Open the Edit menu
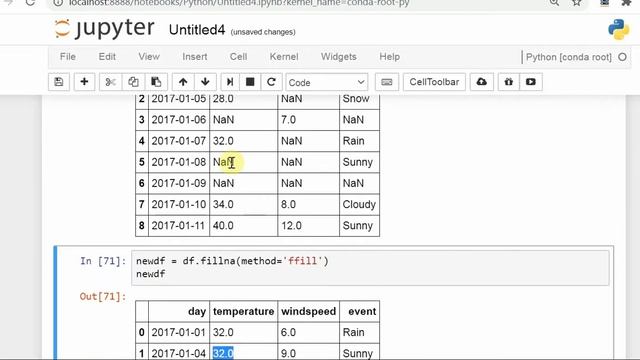 (x=107, y=57)
